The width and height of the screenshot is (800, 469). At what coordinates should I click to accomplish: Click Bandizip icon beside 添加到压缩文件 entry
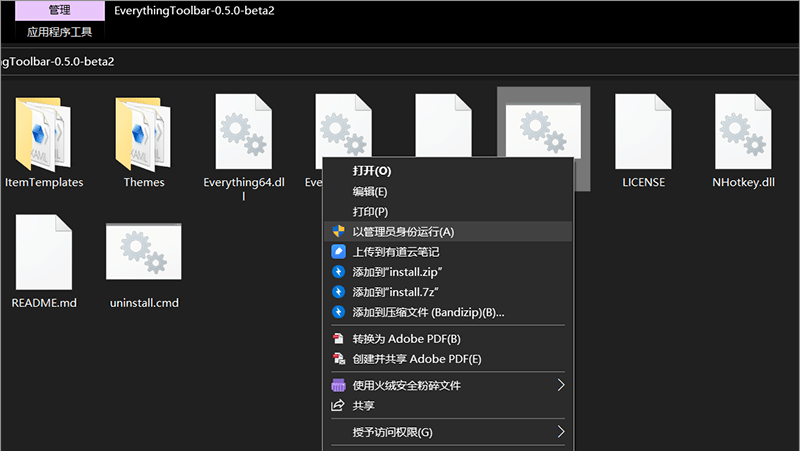(338, 312)
